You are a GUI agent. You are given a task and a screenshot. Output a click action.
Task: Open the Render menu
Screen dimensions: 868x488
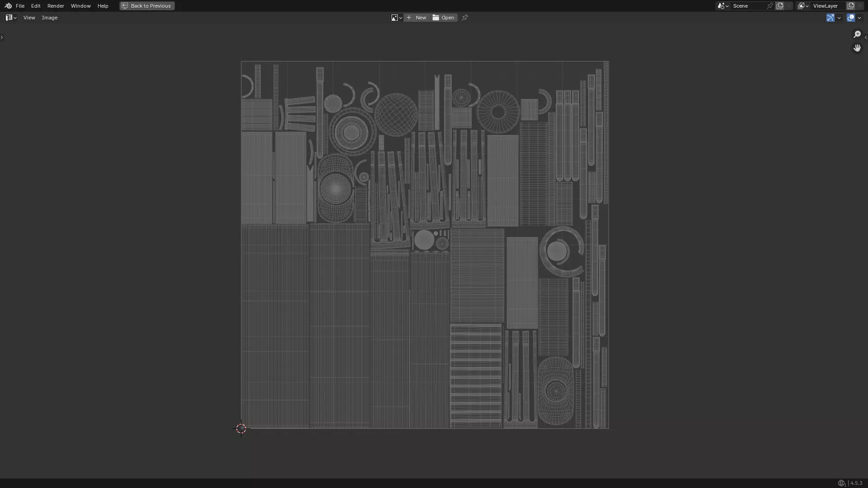[x=56, y=6]
